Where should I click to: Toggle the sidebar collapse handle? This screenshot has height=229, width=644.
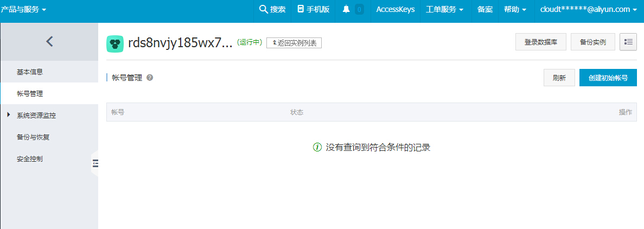click(x=95, y=163)
